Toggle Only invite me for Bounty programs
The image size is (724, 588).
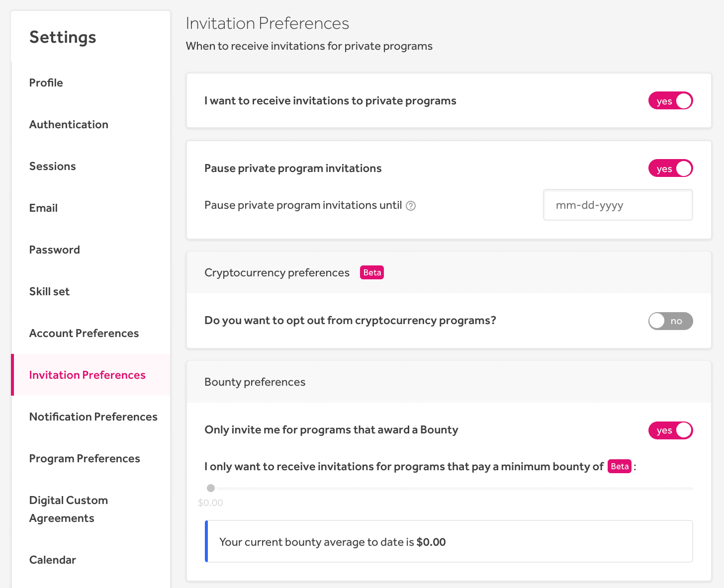[x=670, y=430]
